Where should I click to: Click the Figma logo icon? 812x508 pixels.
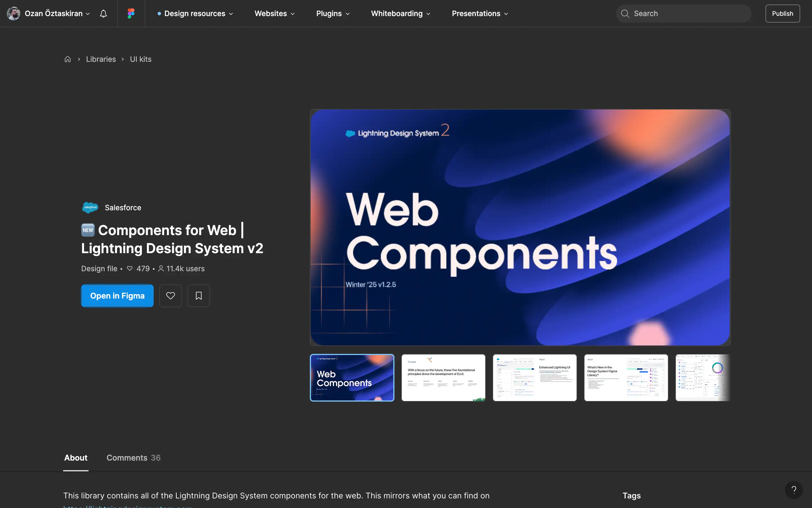(131, 14)
